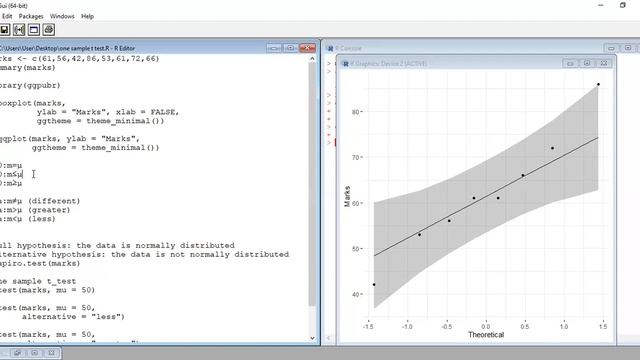Click the library(ggpubr) line in the editor

pyautogui.click(x=30, y=85)
